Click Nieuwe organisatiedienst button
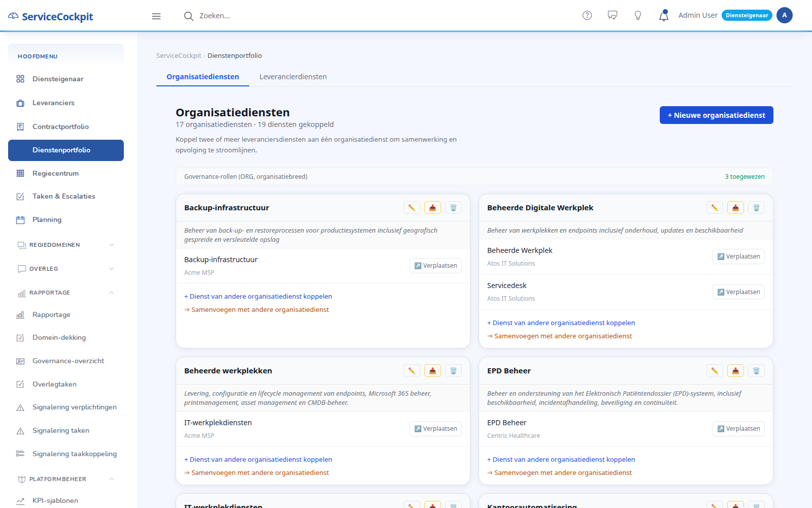This screenshot has width=812, height=508. tap(716, 115)
